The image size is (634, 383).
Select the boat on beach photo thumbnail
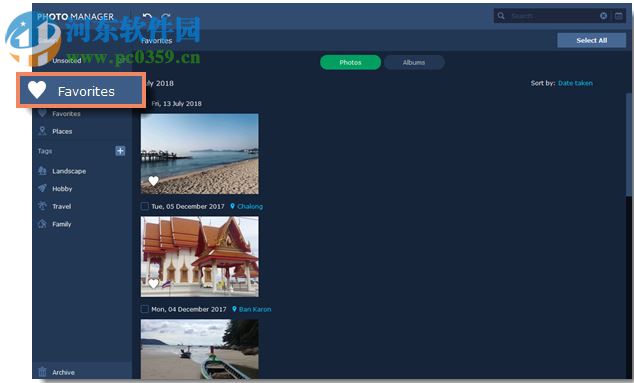click(x=200, y=349)
